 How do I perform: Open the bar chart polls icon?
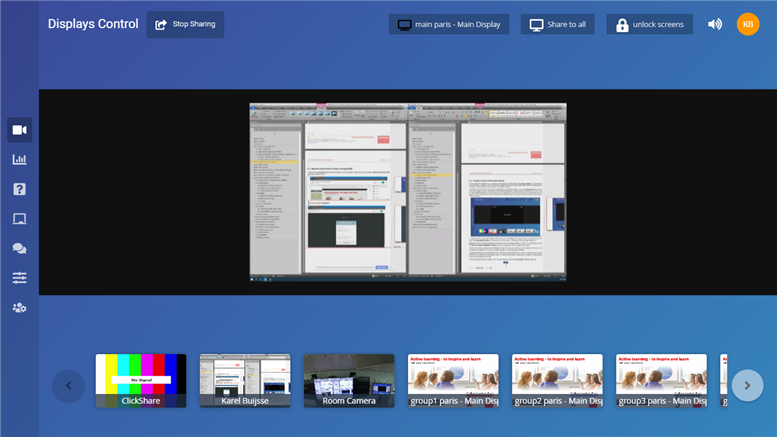click(x=19, y=160)
